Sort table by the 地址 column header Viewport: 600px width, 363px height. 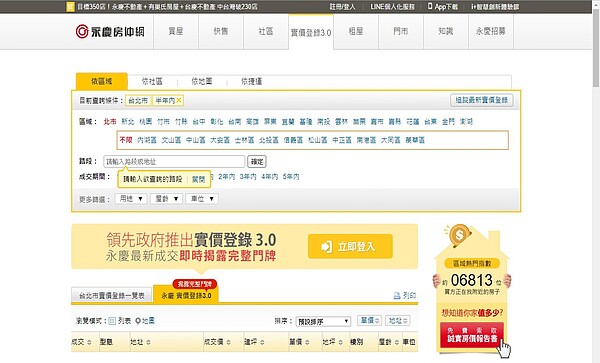(140, 342)
